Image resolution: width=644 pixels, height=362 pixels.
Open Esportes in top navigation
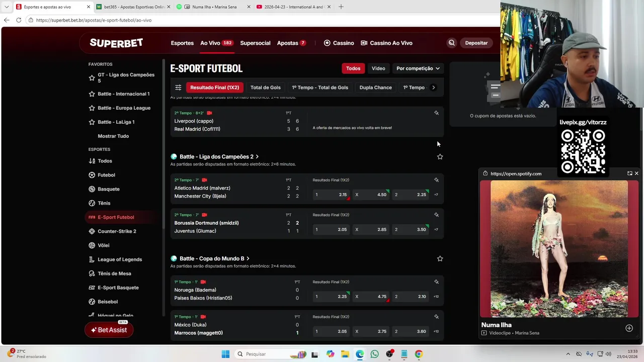tap(182, 43)
